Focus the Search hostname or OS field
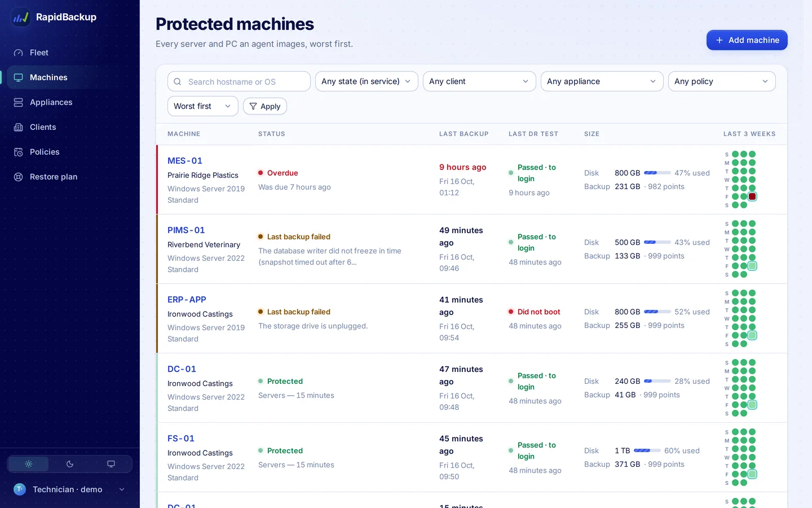The width and height of the screenshot is (812, 508). point(239,81)
